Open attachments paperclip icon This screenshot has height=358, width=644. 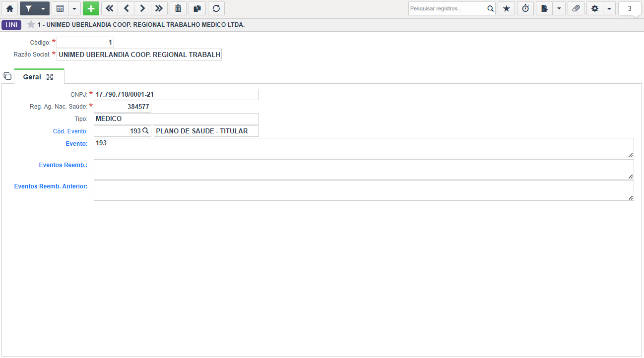tap(576, 8)
